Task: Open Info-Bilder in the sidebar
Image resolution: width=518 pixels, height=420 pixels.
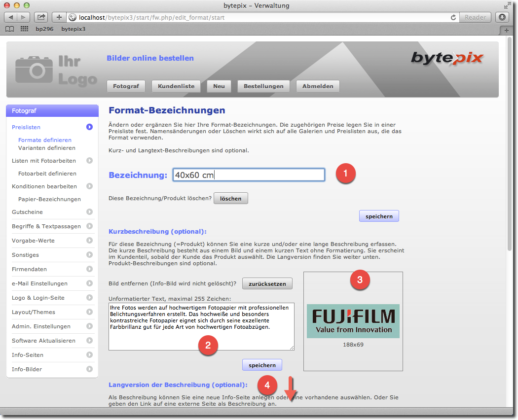Action: point(27,369)
